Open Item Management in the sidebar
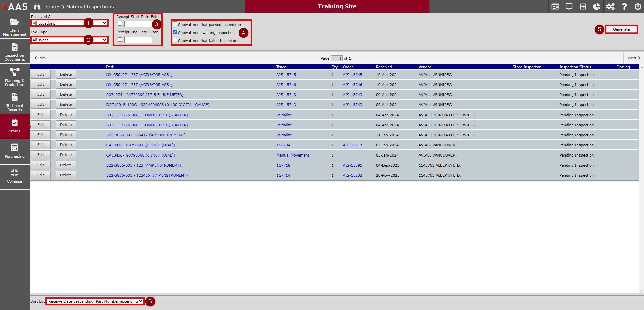Screen dimensions: 644x310 14,26
